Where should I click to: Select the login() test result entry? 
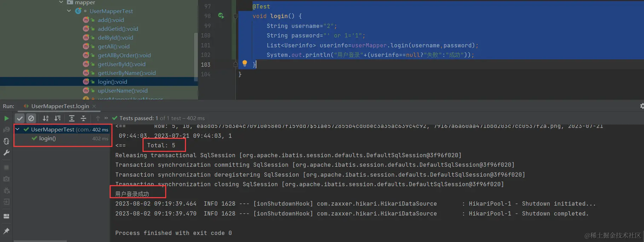point(47,138)
